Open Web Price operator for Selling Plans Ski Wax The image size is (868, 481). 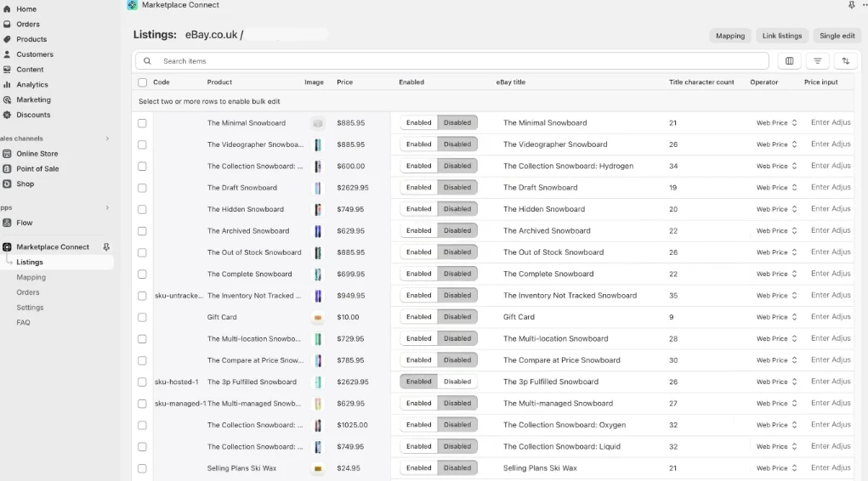[x=776, y=468]
